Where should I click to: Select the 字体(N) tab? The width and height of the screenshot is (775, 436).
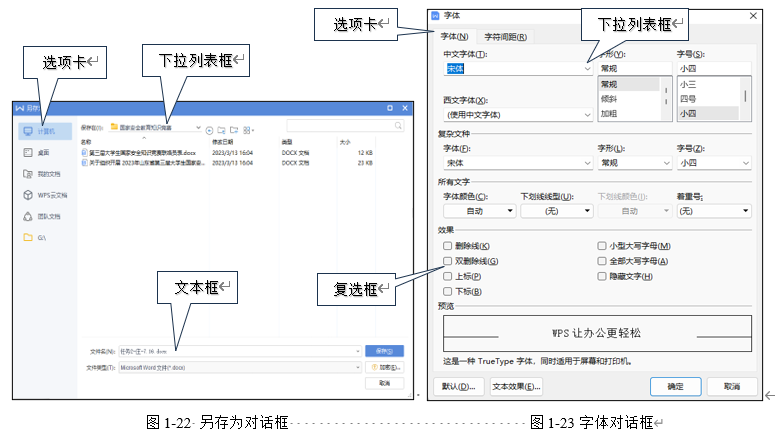[454, 36]
